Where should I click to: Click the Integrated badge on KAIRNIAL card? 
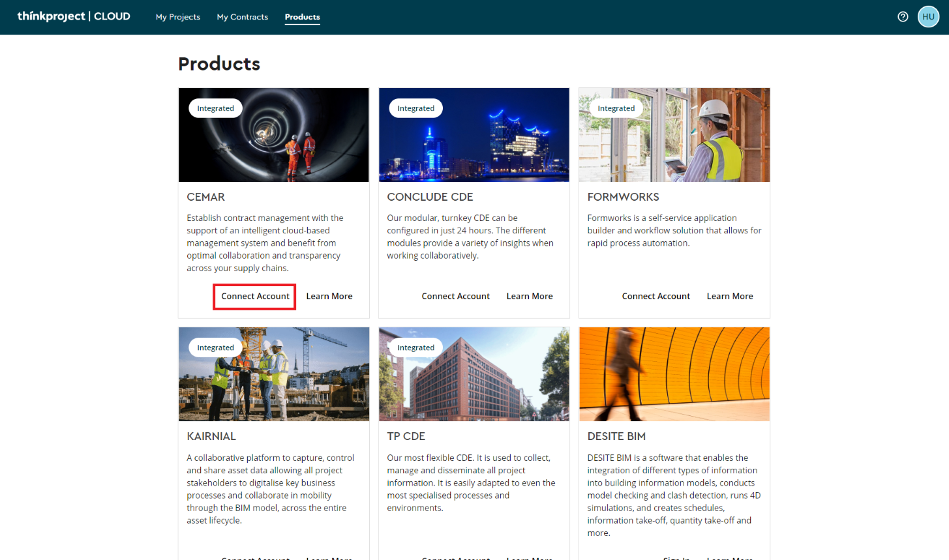pyautogui.click(x=216, y=347)
